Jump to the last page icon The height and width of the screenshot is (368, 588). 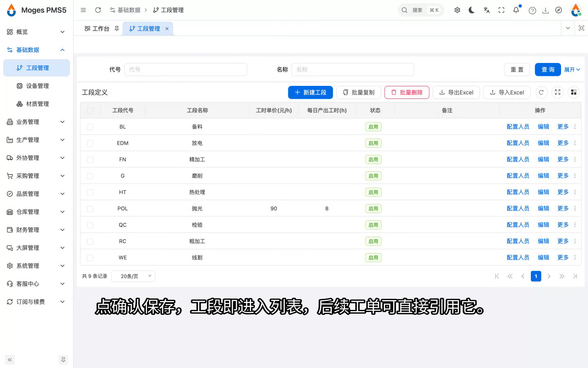coord(575,276)
